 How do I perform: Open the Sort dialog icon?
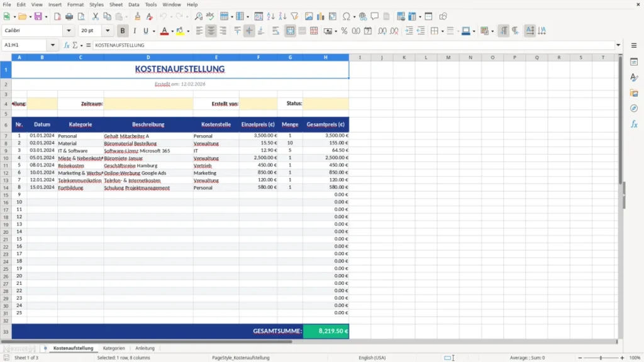258,16
